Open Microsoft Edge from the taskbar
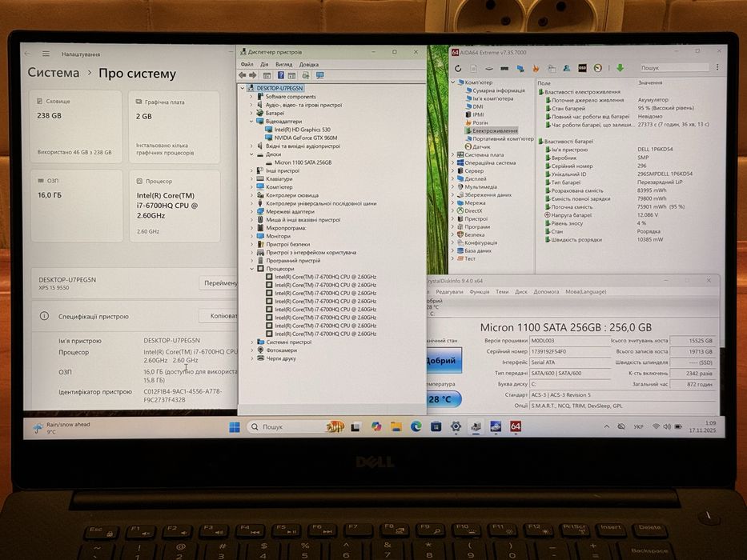 (x=416, y=426)
